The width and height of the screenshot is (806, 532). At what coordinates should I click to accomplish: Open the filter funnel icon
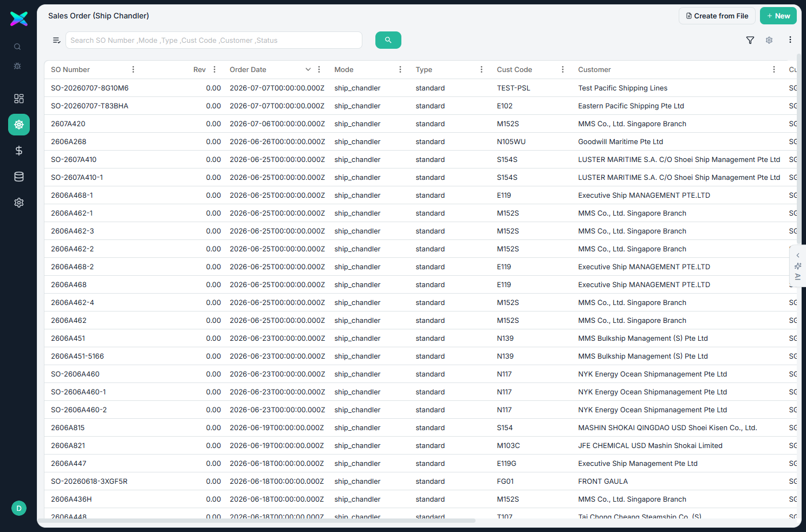[750, 40]
